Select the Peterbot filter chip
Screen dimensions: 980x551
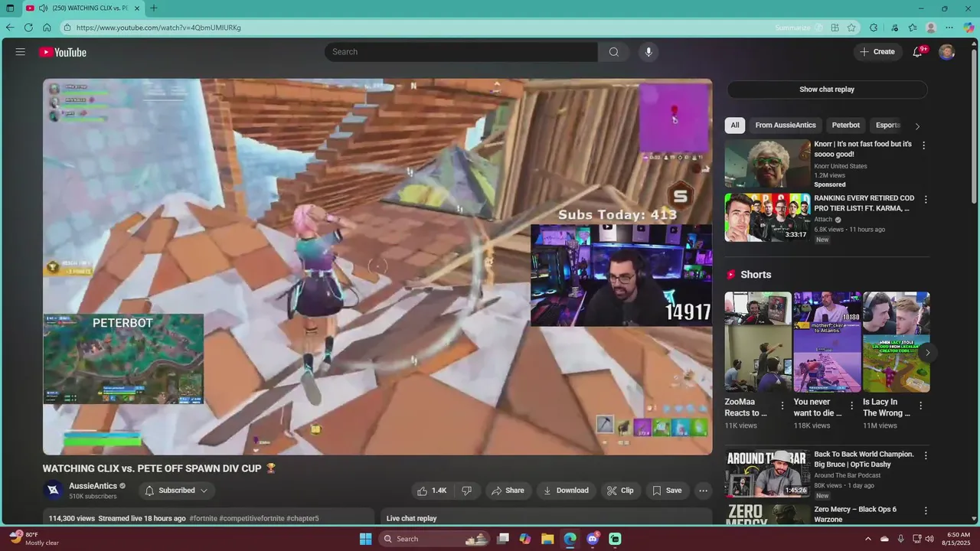point(846,126)
